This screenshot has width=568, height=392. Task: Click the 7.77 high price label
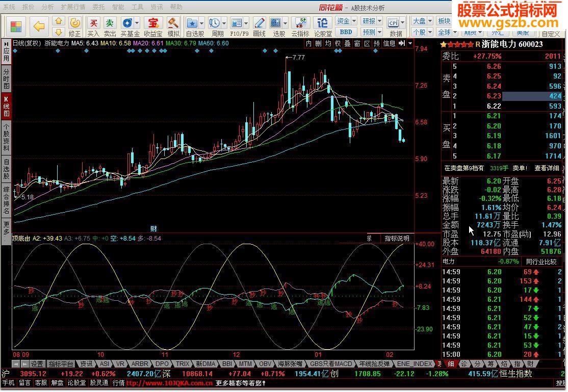298,57
